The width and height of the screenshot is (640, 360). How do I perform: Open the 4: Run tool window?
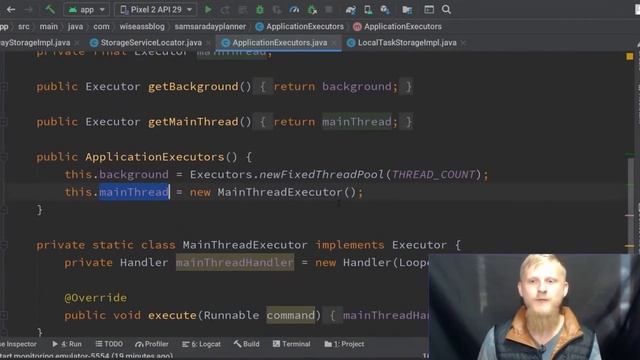tap(67, 344)
